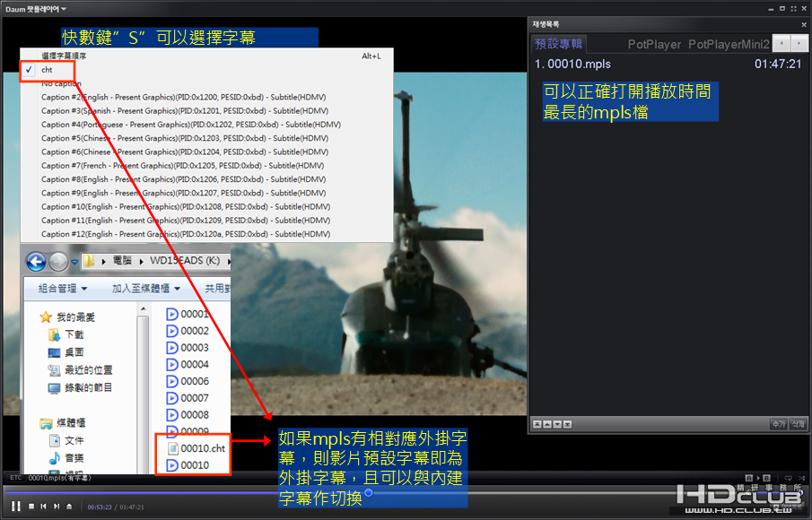Select the 00003 playlist file
Viewport: 812px width, 520px height.
pos(187,348)
